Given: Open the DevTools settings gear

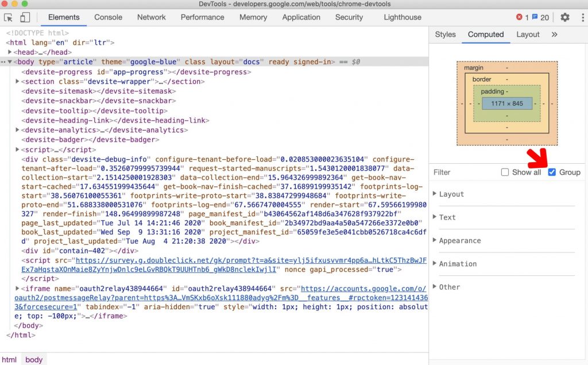Looking at the screenshot, I should 565,17.
